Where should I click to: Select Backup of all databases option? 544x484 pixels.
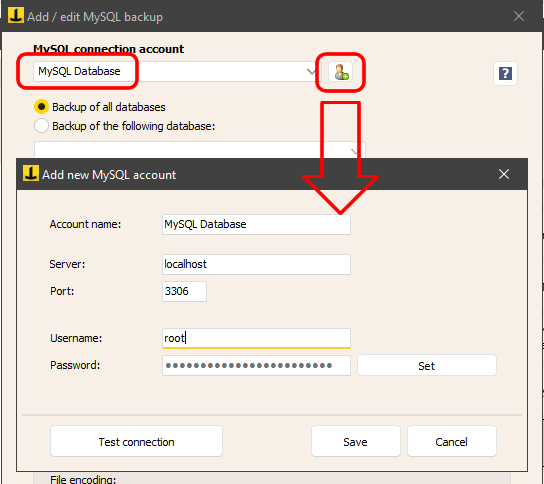click(100, 107)
